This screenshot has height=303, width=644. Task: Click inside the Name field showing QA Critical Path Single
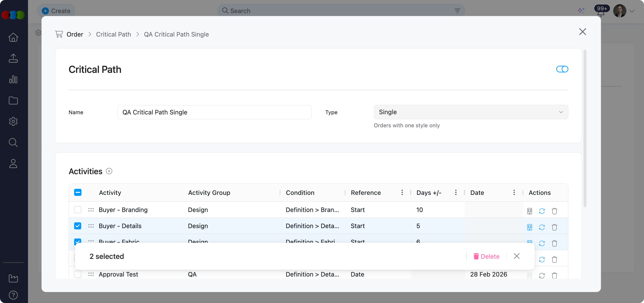[214, 112]
